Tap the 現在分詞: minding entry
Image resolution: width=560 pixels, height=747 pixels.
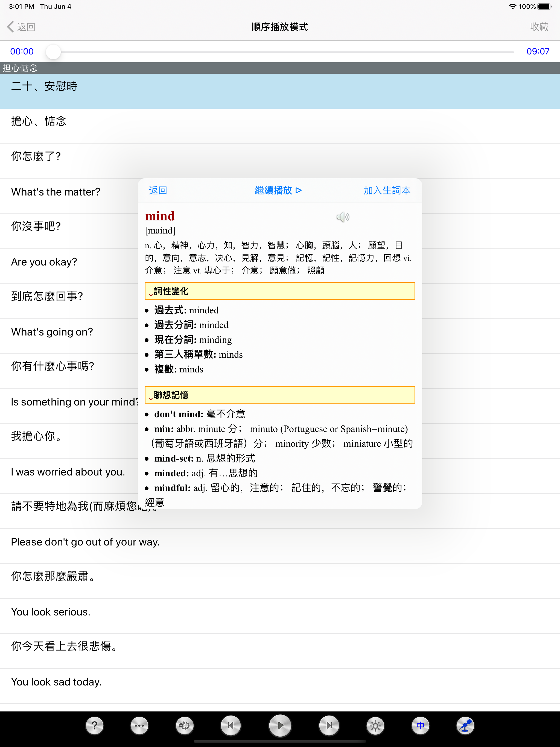tap(193, 340)
